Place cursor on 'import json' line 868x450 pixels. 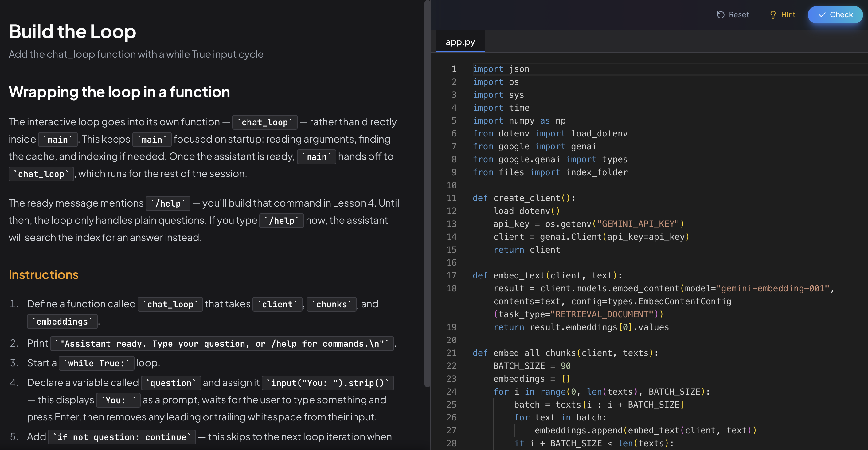pos(501,69)
